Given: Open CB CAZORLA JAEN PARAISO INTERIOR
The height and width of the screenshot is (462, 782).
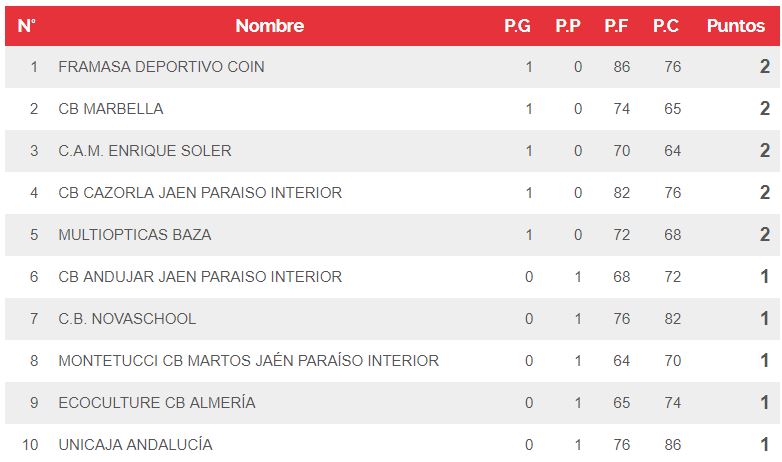Looking at the screenshot, I should tap(200, 193).
